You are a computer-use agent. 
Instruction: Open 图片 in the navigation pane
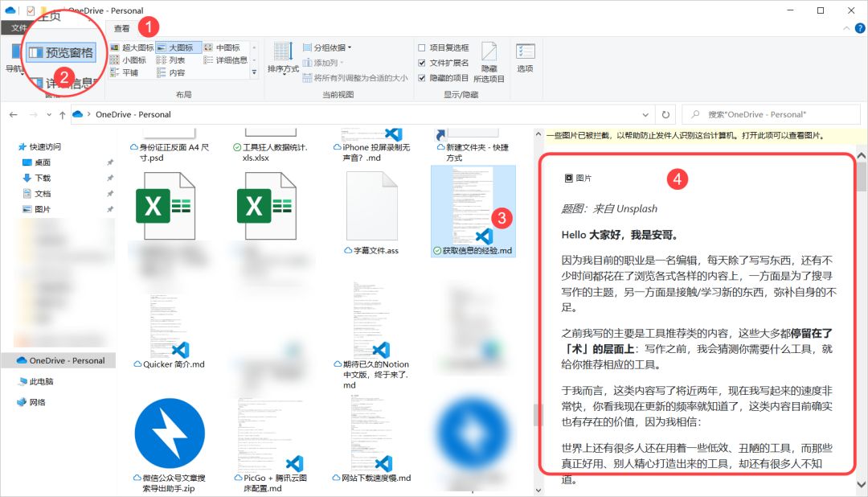[x=36, y=209]
